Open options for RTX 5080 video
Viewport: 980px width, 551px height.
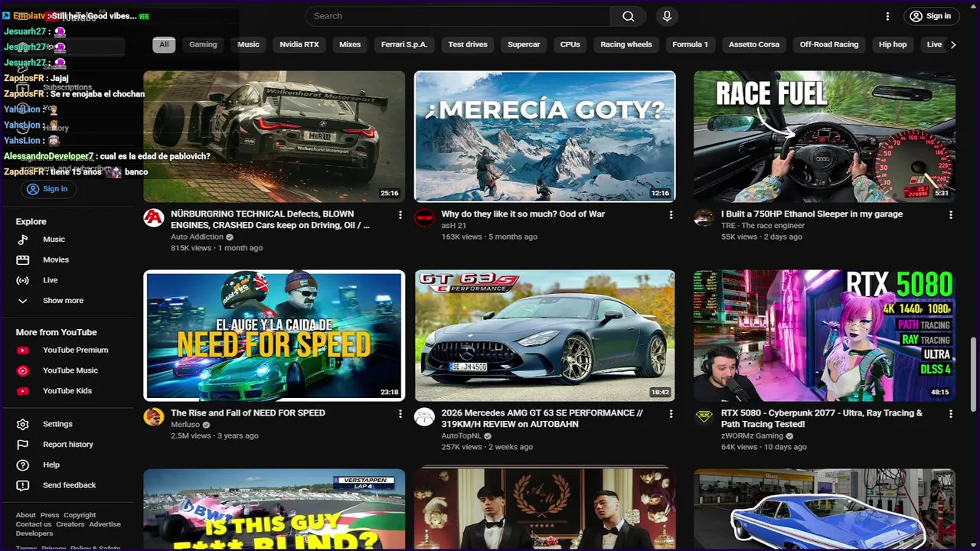(950, 414)
